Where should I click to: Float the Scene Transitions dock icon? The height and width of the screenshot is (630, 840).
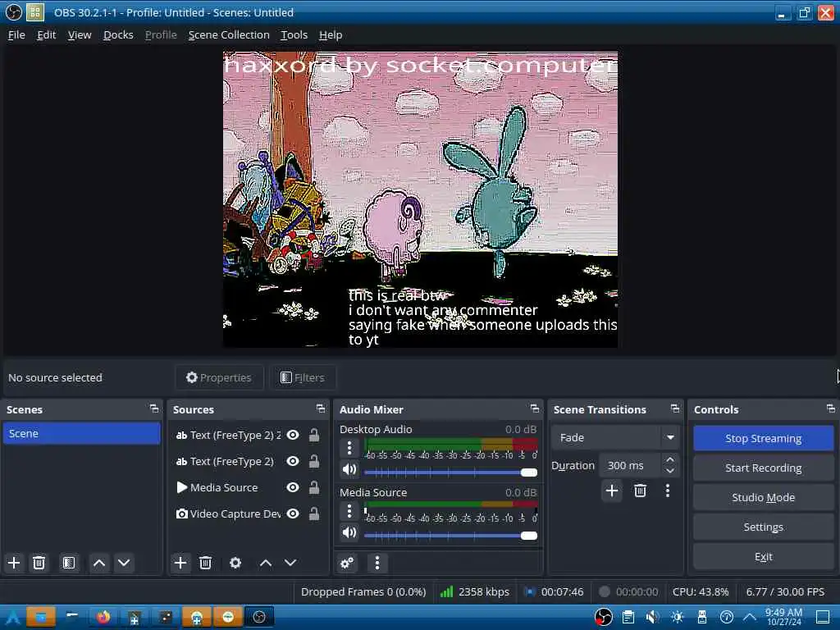point(675,409)
